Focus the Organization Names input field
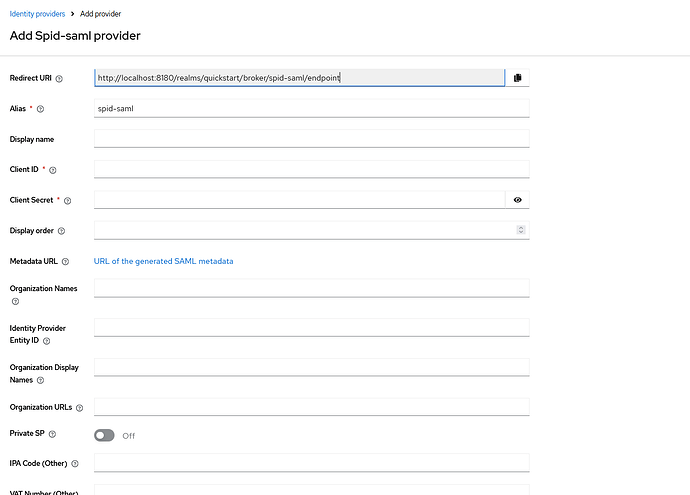Image resolution: width=690 pixels, height=495 pixels. pyautogui.click(x=312, y=288)
